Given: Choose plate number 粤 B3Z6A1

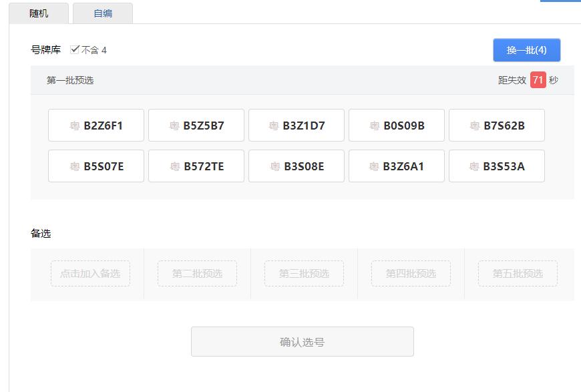Looking at the screenshot, I should click(x=397, y=166).
